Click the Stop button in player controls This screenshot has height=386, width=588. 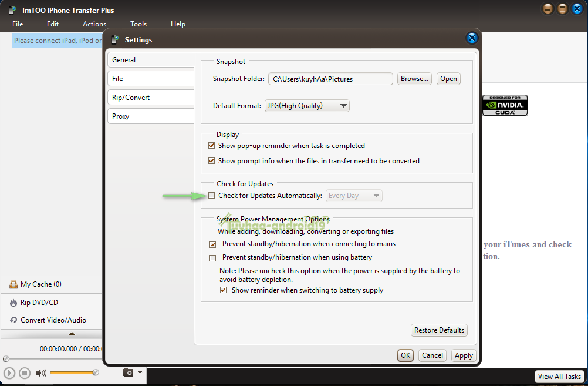tap(25, 373)
